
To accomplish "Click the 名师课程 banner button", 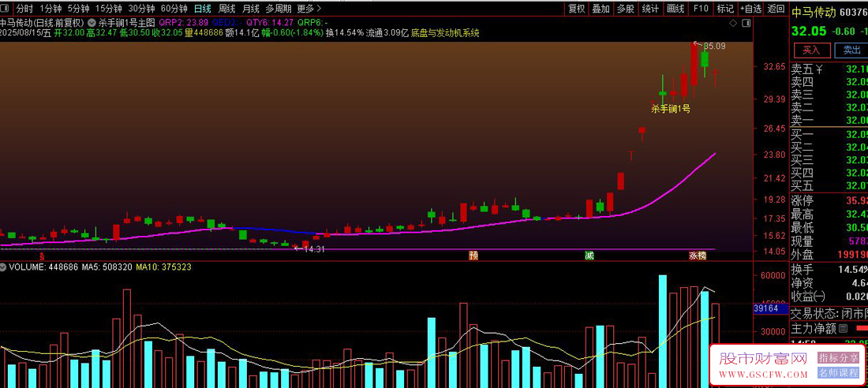I will (838, 372).
